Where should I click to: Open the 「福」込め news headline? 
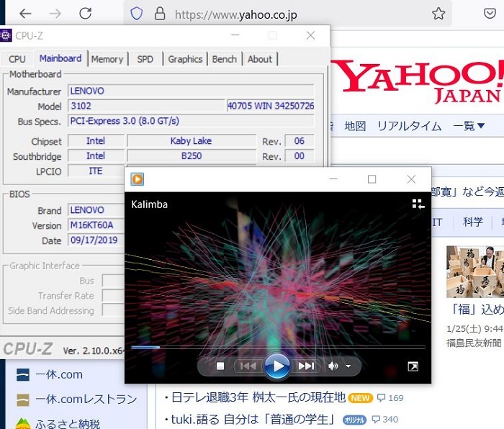tap(477, 309)
